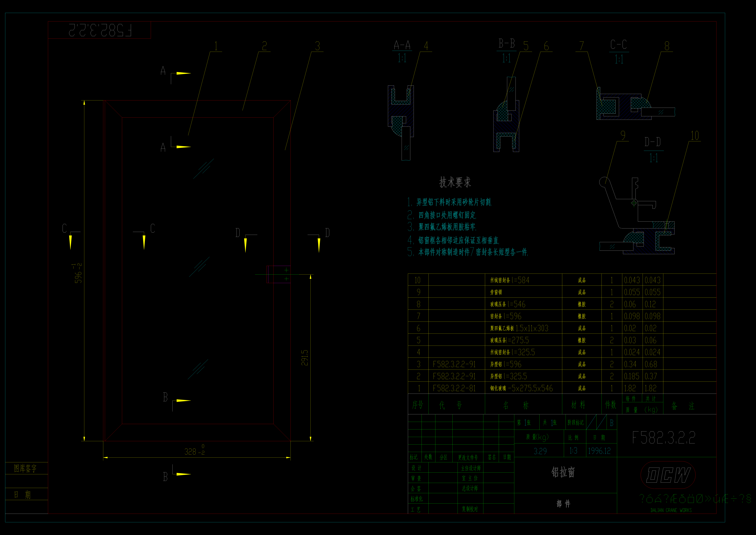Select the "审查" label
This screenshot has width=756, height=535.
[x=416, y=478]
